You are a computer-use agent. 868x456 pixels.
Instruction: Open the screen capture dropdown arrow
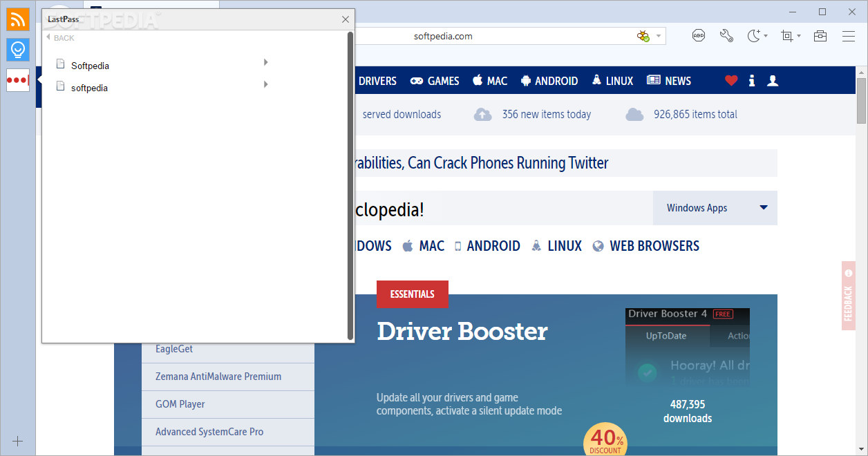(x=799, y=36)
